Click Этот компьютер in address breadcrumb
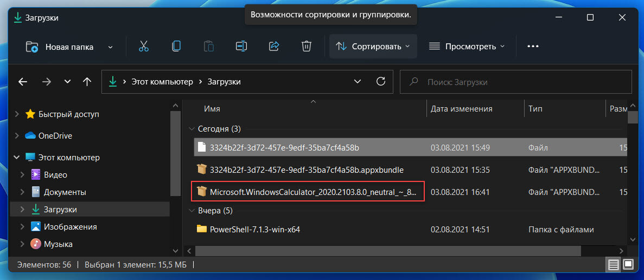Image resolution: width=644 pixels, height=280 pixels. point(162,82)
